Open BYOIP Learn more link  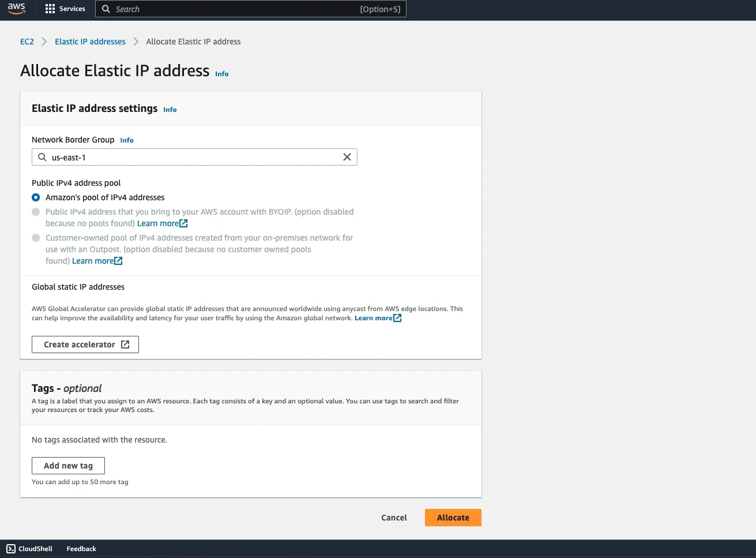[x=158, y=223]
